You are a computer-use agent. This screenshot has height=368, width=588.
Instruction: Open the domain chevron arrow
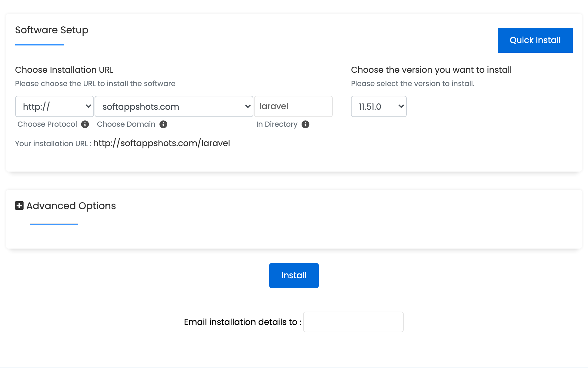pyautogui.click(x=247, y=106)
